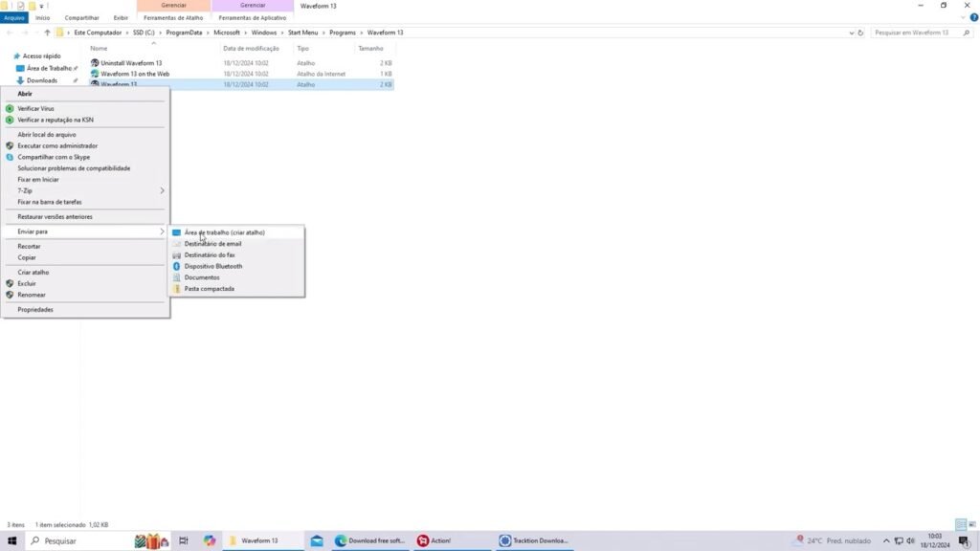Screen dimensions: 980x551
Task: Click the shield icon next to Excluir
Action: coord(10,283)
